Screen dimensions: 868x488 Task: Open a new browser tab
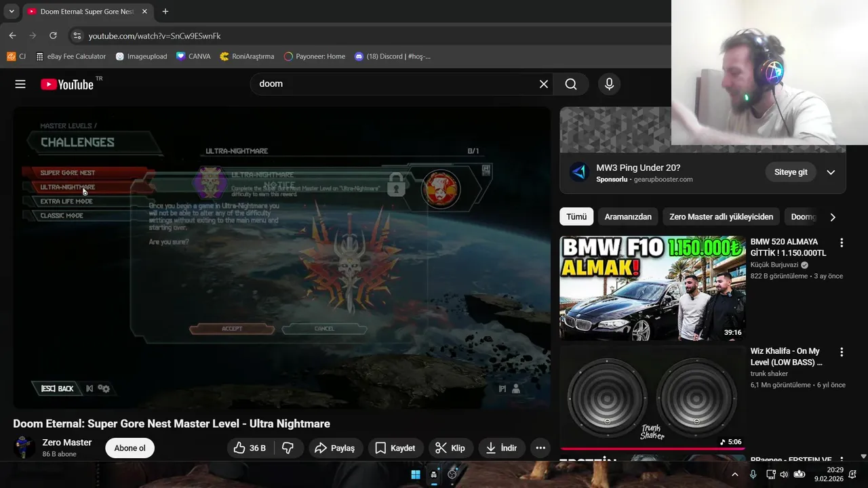coord(165,12)
